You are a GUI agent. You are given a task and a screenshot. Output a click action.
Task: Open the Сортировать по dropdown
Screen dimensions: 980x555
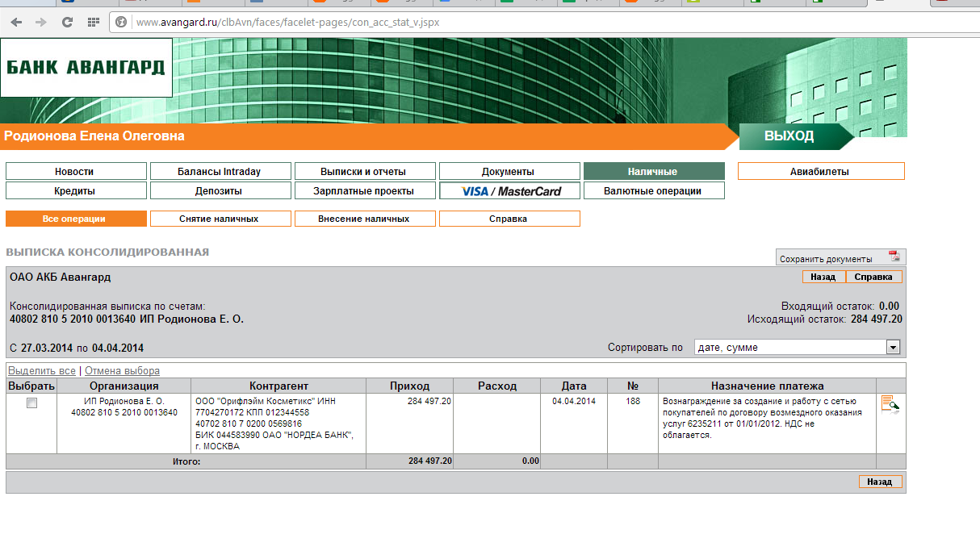(798, 347)
